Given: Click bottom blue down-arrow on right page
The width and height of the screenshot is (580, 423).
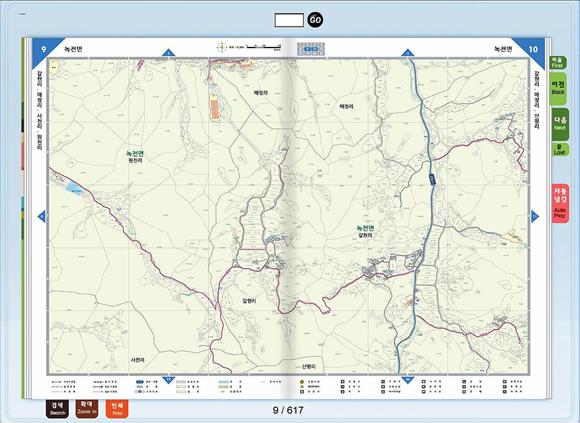Looking at the screenshot, I should point(407,380).
